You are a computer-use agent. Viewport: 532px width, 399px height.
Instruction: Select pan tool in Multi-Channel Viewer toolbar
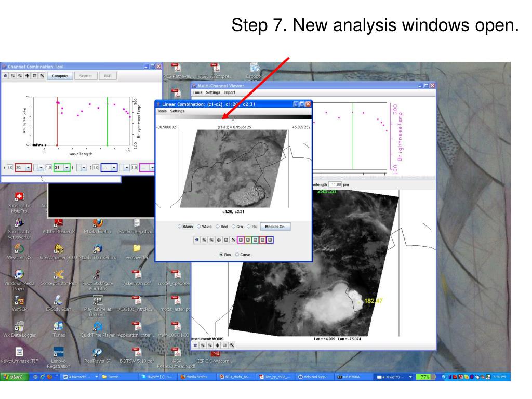click(218, 345)
